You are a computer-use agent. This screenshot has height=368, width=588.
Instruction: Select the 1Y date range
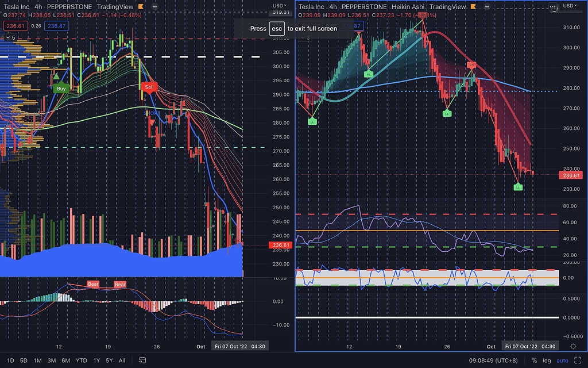pyautogui.click(x=96, y=360)
